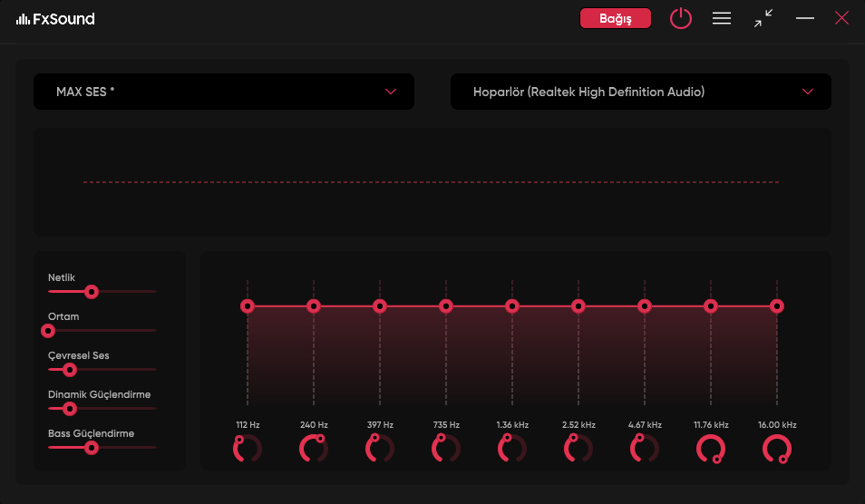Viewport: 865px width, 504px height.
Task: Minimize the FxSound window
Action: click(805, 18)
